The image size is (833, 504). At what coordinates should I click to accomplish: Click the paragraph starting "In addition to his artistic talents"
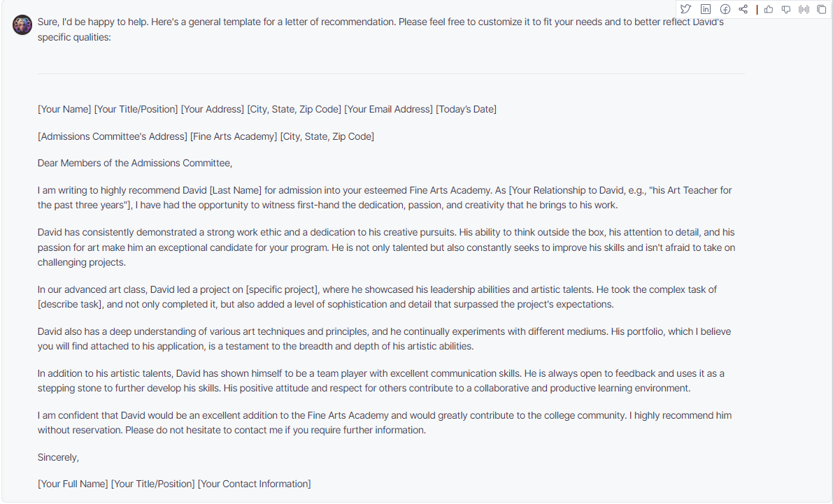coord(381,381)
